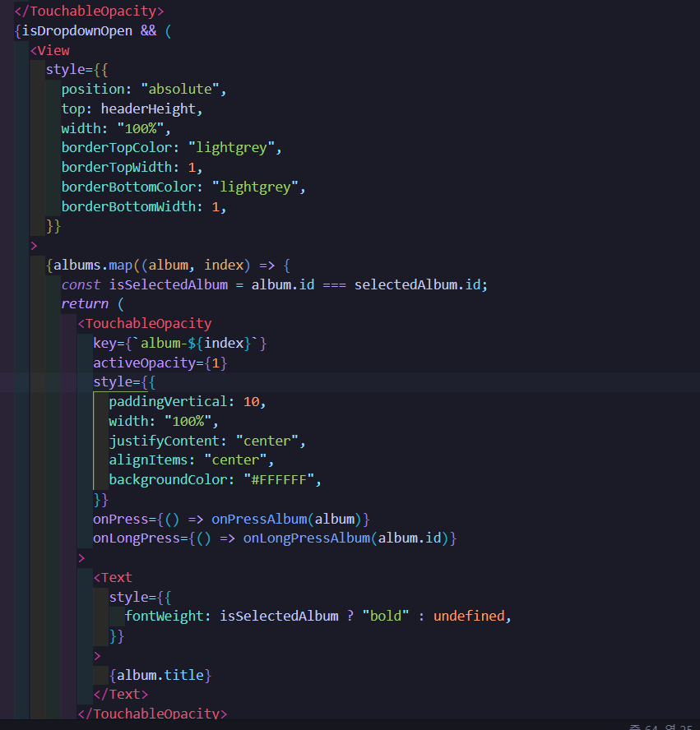Click "center" value of justifyContent
The height and width of the screenshot is (730, 700).
tap(267, 441)
